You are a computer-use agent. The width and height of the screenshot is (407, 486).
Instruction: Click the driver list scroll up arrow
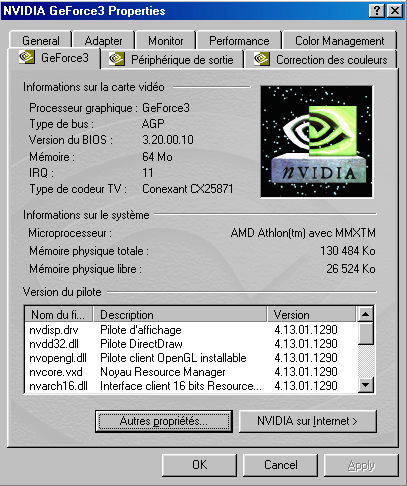(366, 314)
